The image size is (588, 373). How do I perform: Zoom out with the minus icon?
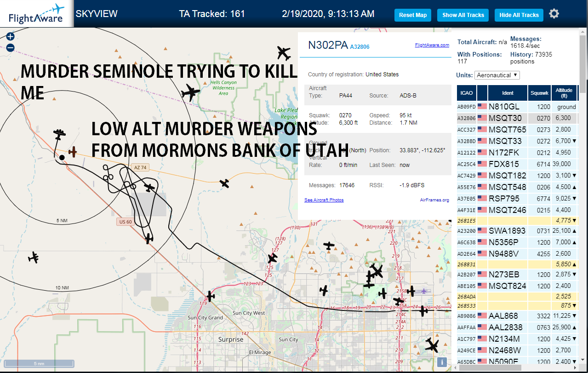click(x=11, y=47)
